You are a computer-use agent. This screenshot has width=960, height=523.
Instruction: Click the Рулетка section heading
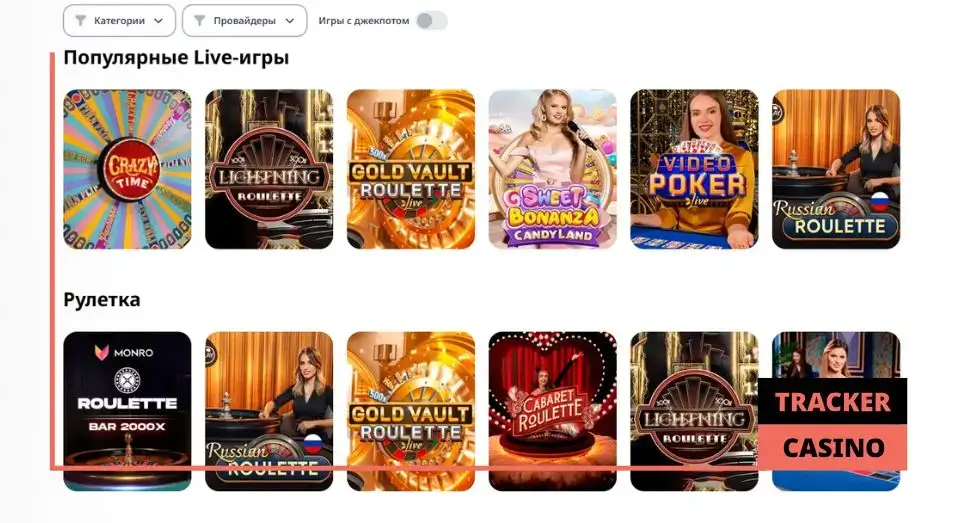(x=102, y=299)
